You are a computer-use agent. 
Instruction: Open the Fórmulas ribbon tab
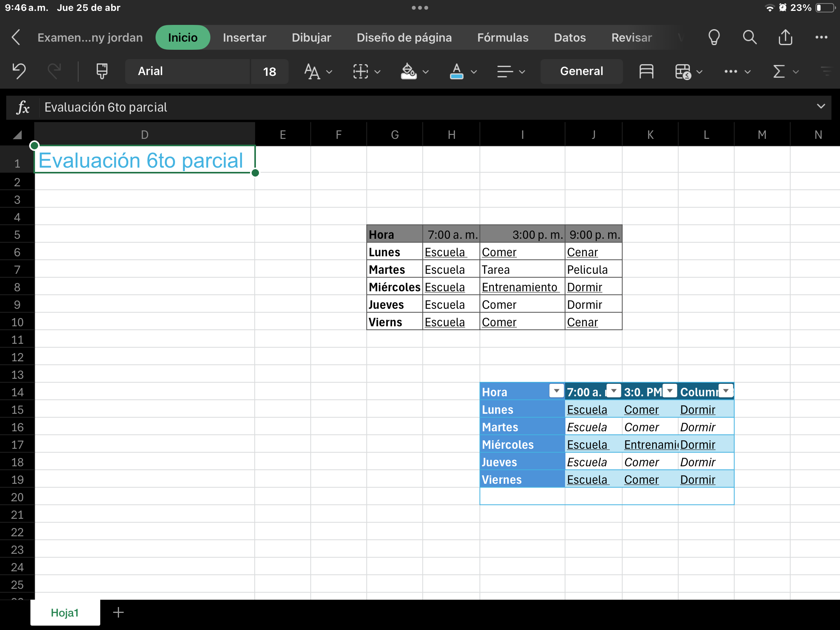[502, 38]
